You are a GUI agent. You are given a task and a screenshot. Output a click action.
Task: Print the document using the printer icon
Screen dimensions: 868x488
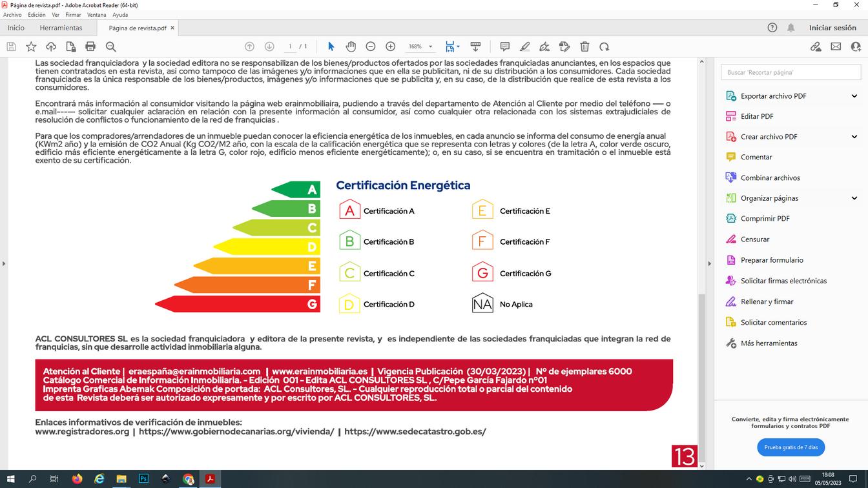90,46
